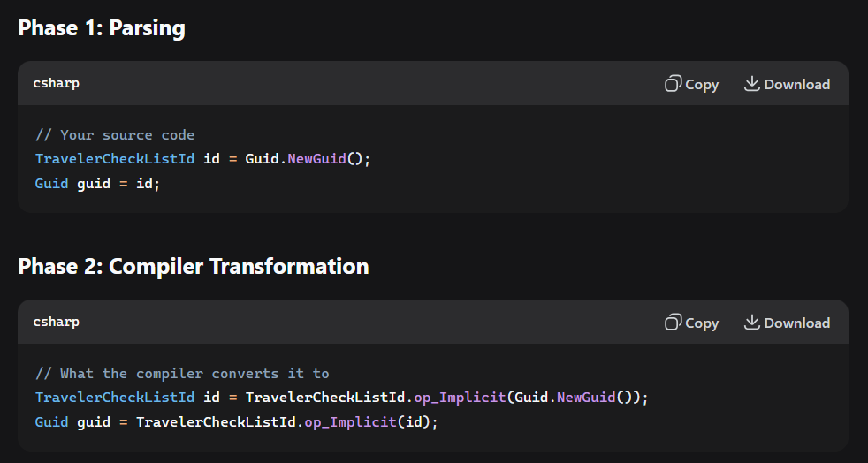Click "TravelerCheckListId" type name in the Phase 1 code
The width and height of the screenshot is (868, 463).
tap(115, 159)
